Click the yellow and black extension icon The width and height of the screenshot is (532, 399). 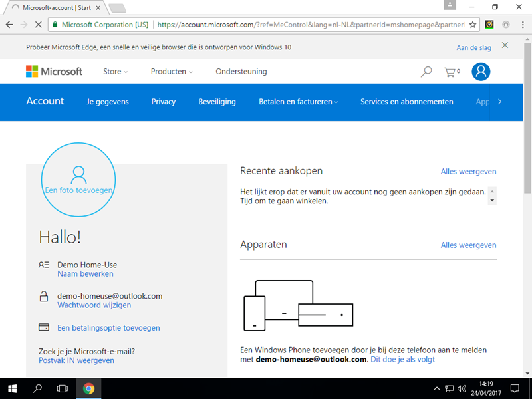coord(489,25)
